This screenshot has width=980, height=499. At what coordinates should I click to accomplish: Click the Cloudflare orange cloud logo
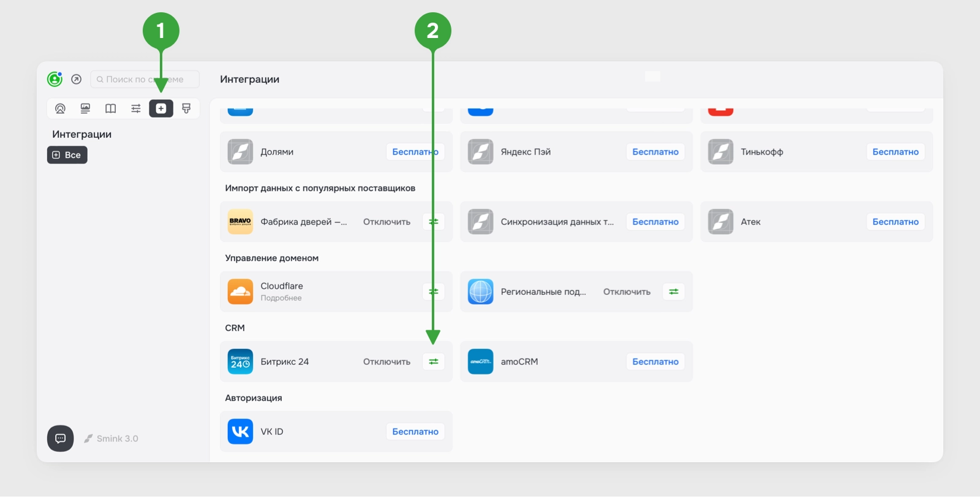(240, 292)
